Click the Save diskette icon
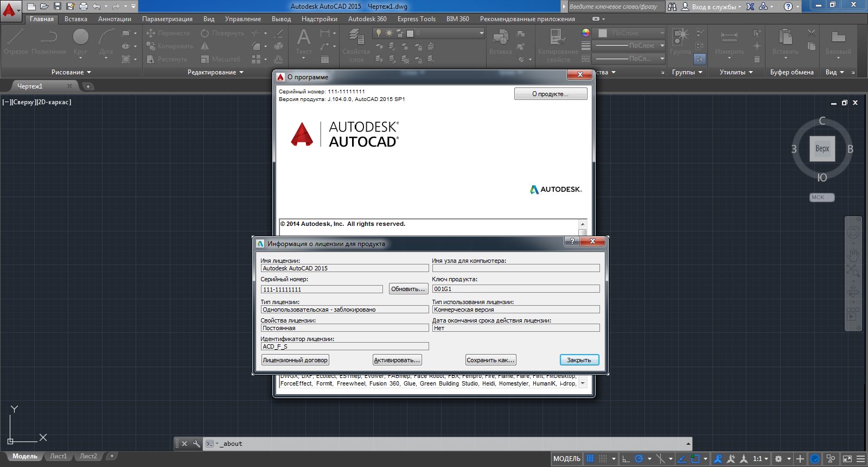Viewport: 868px width, 467px height. click(x=57, y=7)
